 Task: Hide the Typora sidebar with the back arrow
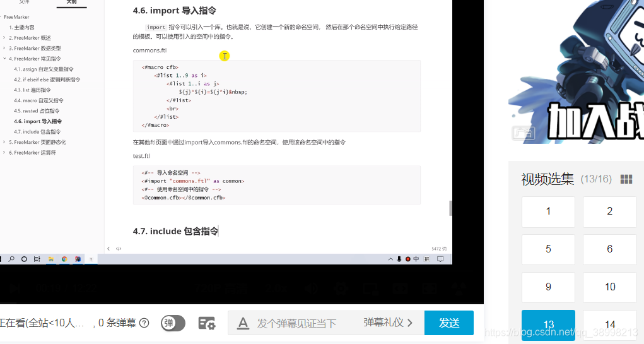coord(108,249)
